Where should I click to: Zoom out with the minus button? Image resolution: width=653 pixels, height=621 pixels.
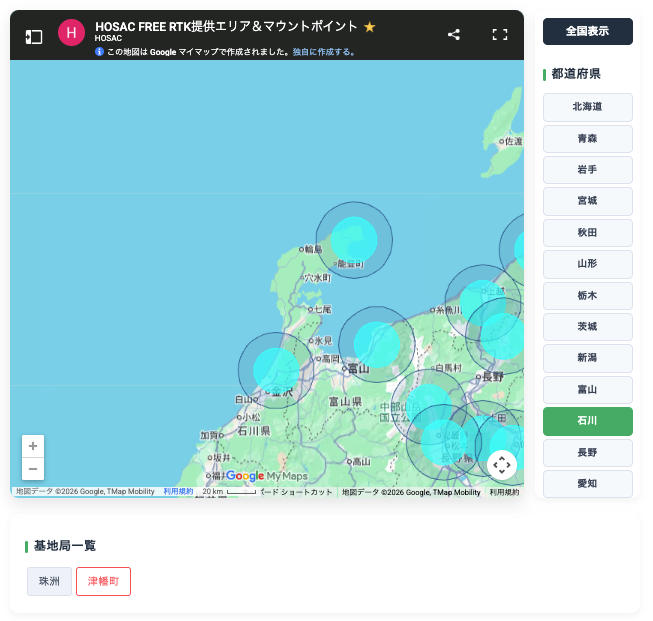[33, 469]
